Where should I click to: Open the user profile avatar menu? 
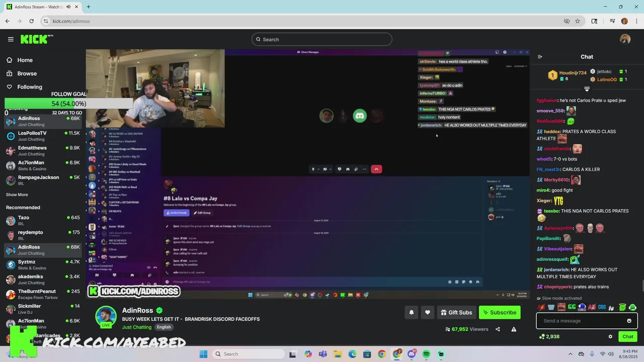(x=625, y=39)
